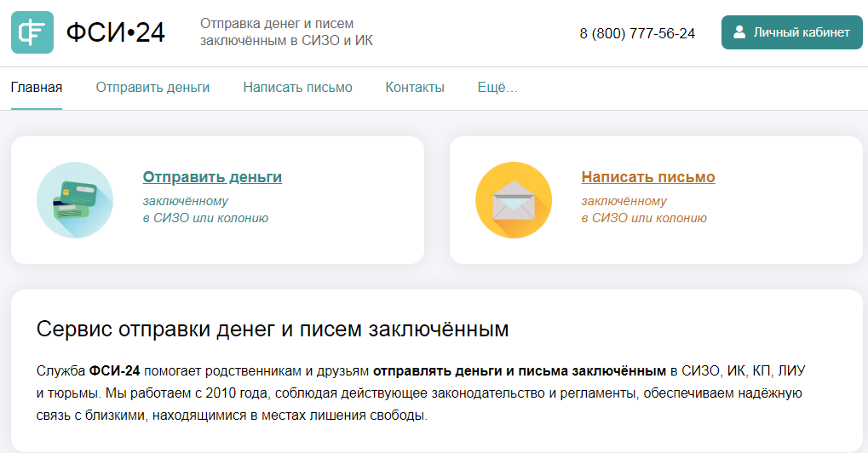Click the green italic subtitle under Отправить деньги
Image resolution: width=868 pixels, height=453 pixels.
(205, 209)
